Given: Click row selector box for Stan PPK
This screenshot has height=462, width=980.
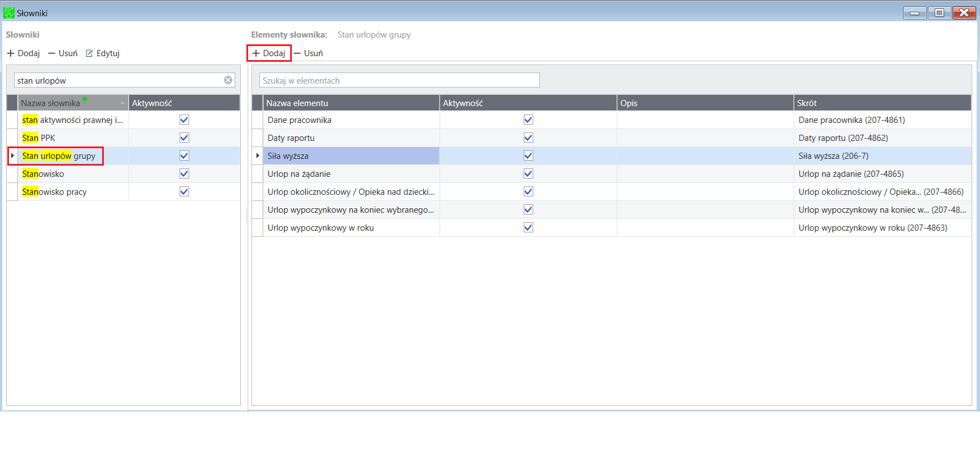Looking at the screenshot, I should [x=12, y=138].
